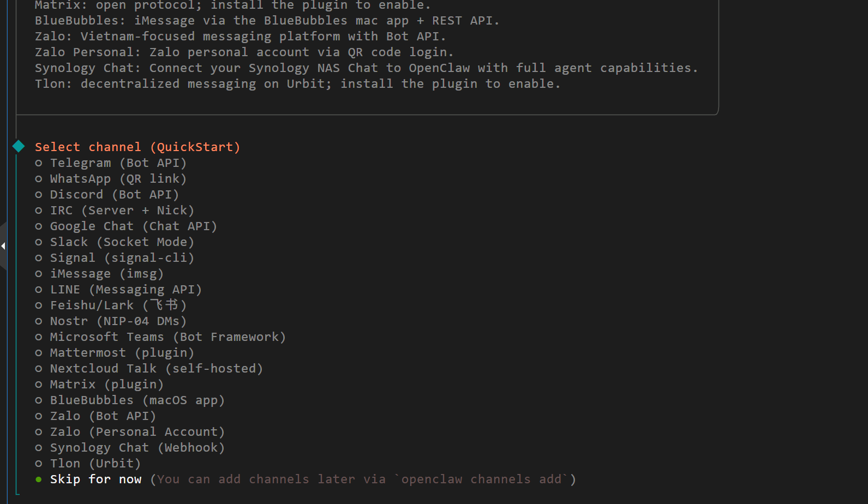Choose Nextcloud Talk (self-hosted)
Viewport: 868px width, 504px height.
point(156,369)
